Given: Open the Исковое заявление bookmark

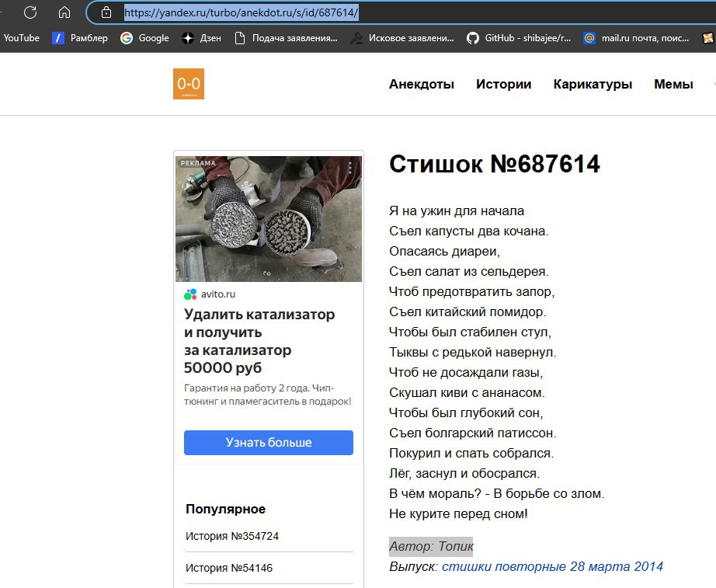Looking at the screenshot, I should pyautogui.click(x=402, y=38).
